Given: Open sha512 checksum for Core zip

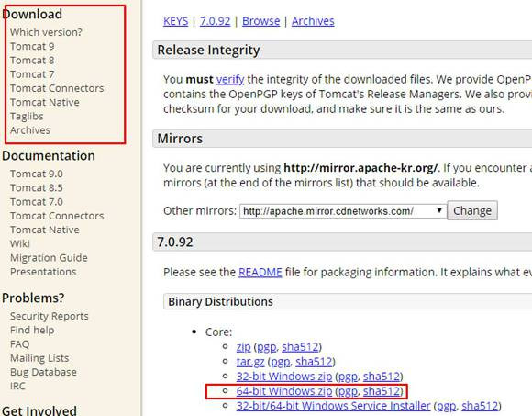Looking at the screenshot, I should coord(300,347).
